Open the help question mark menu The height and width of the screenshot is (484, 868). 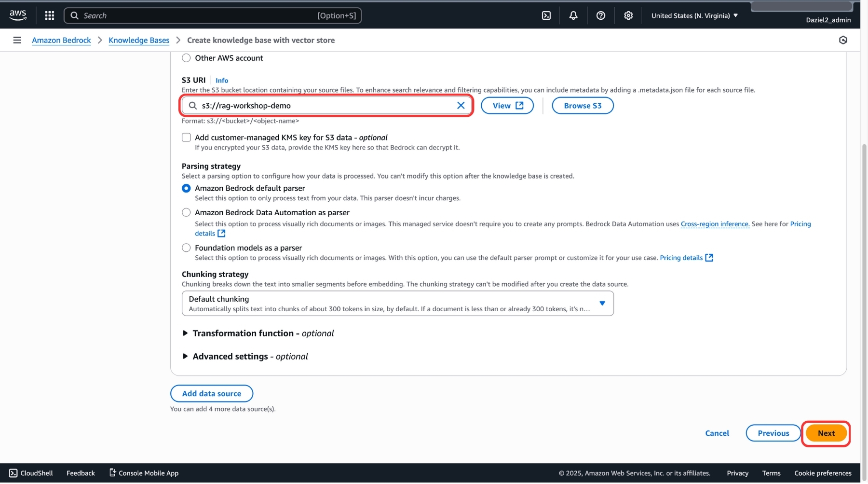pos(600,15)
